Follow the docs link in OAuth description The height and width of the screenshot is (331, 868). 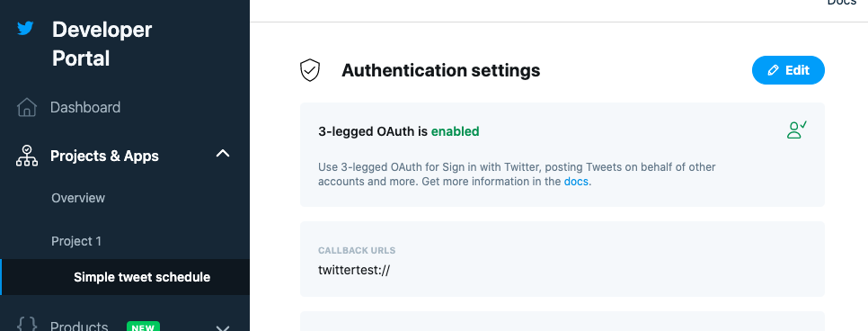tap(576, 182)
